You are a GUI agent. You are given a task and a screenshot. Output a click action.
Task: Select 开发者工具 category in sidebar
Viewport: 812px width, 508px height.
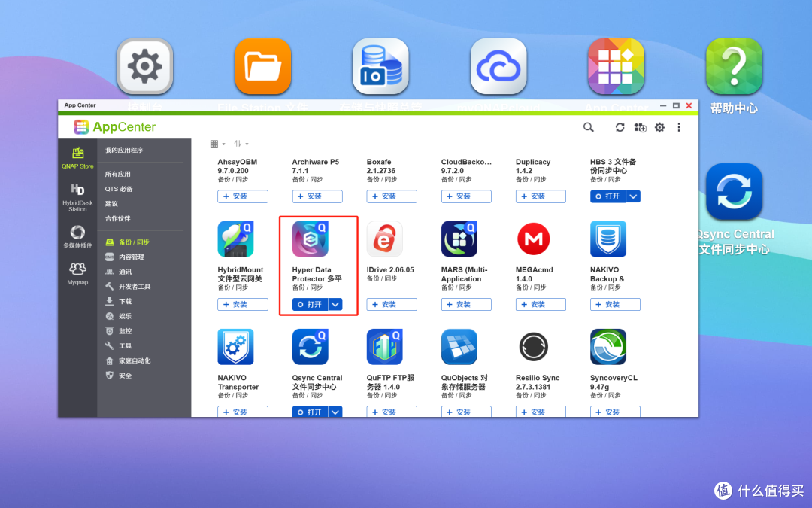(135, 287)
